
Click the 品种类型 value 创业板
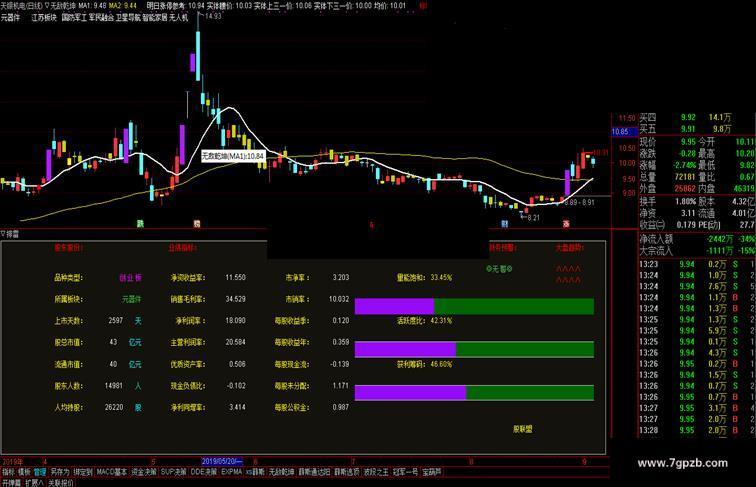pyautogui.click(x=130, y=278)
